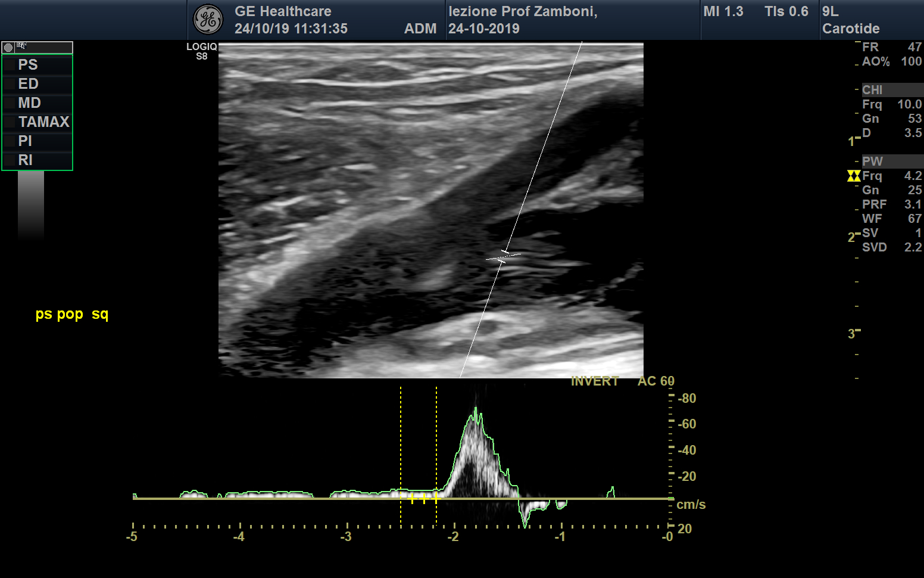The width and height of the screenshot is (924, 578).
Task: Click the gray gradient bar below the measurement list
Action: point(31,204)
